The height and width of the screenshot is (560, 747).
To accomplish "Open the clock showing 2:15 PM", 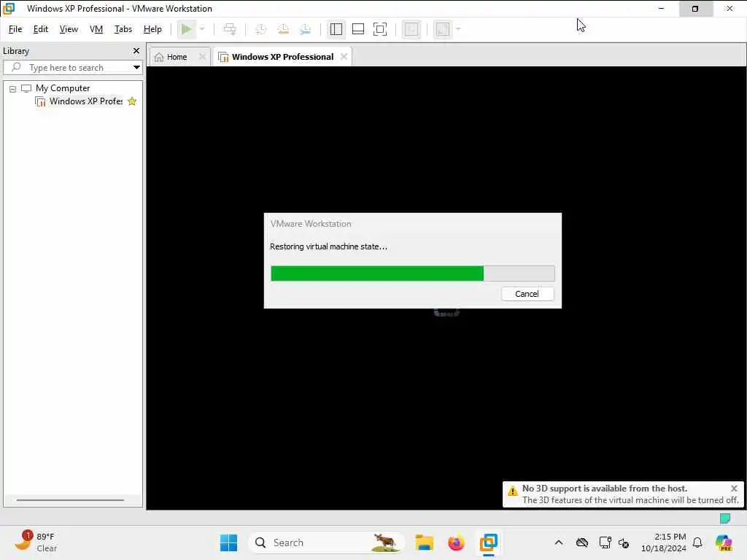I will (664, 542).
